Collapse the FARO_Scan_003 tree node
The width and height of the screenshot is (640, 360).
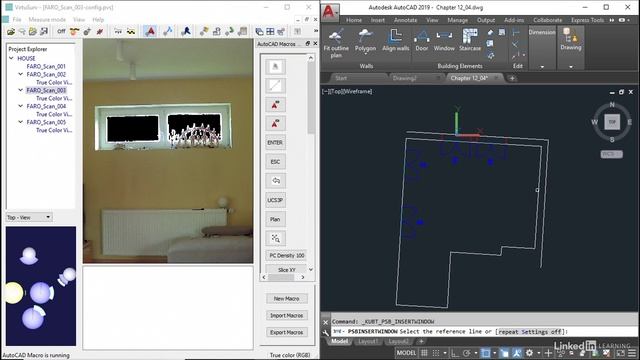tap(20, 90)
